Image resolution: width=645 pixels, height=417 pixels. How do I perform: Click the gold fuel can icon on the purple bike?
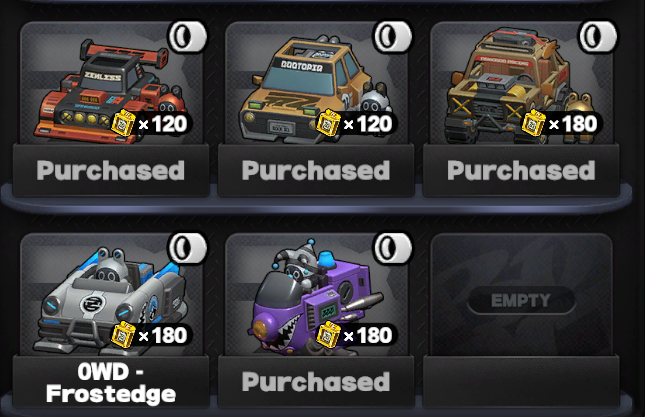coord(328,335)
